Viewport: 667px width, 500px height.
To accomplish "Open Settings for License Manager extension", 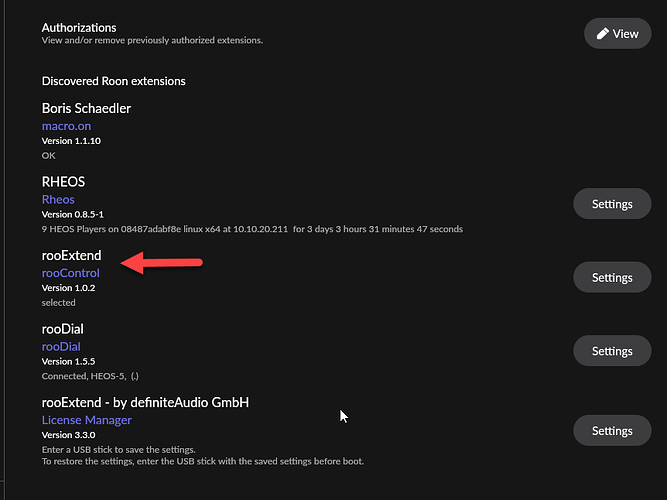I will click(612, 431).
